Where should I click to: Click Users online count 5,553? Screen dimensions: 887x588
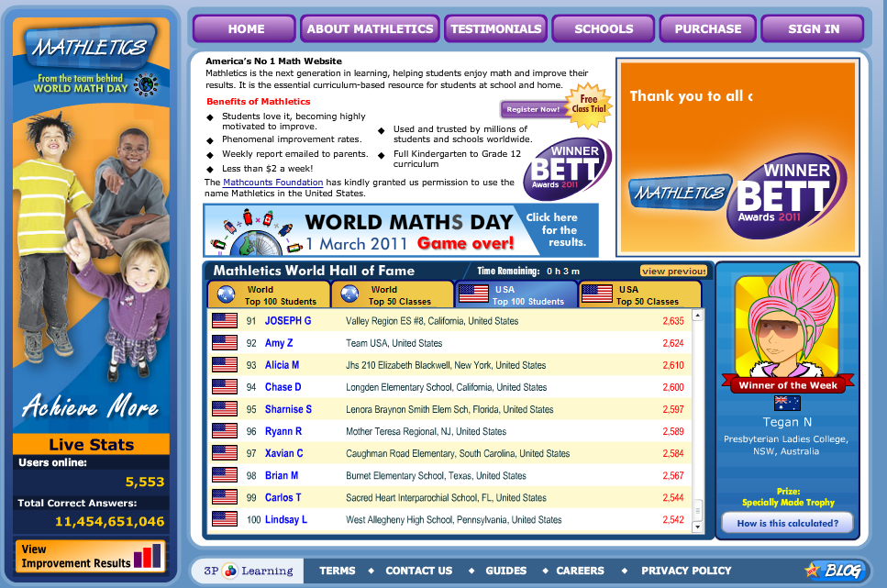coord(145,482)
